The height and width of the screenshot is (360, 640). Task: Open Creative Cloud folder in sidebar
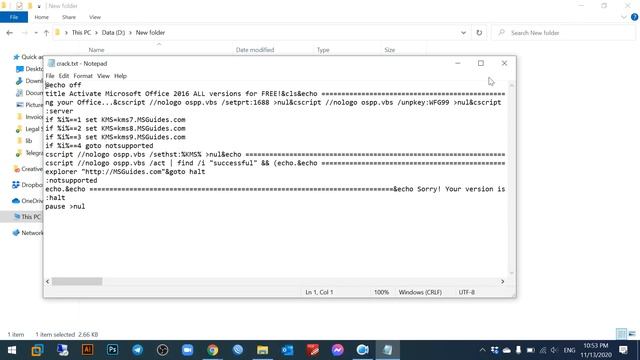(27, 169)
